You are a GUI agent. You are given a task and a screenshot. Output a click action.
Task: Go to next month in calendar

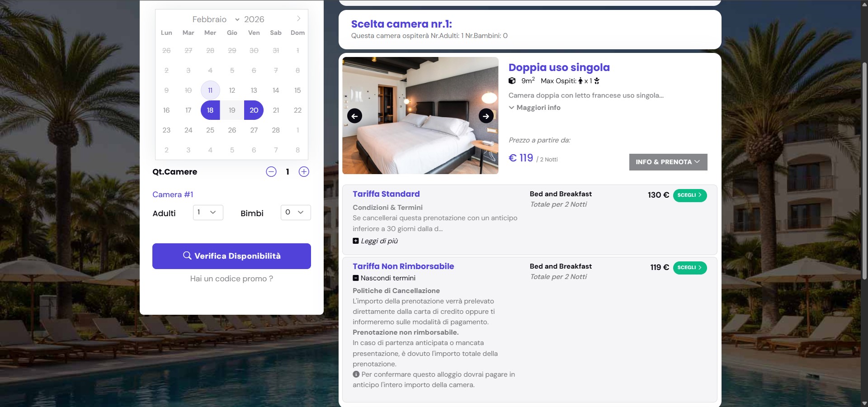coord(298,19)
